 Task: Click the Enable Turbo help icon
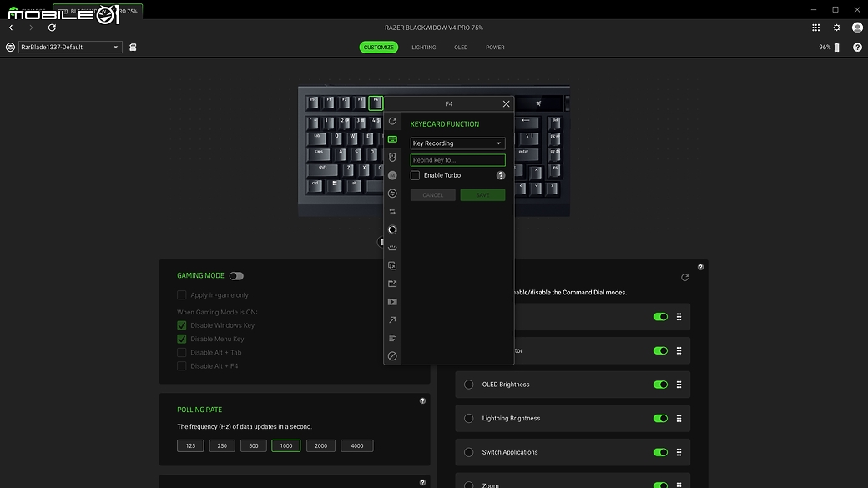tap(501, 175)
